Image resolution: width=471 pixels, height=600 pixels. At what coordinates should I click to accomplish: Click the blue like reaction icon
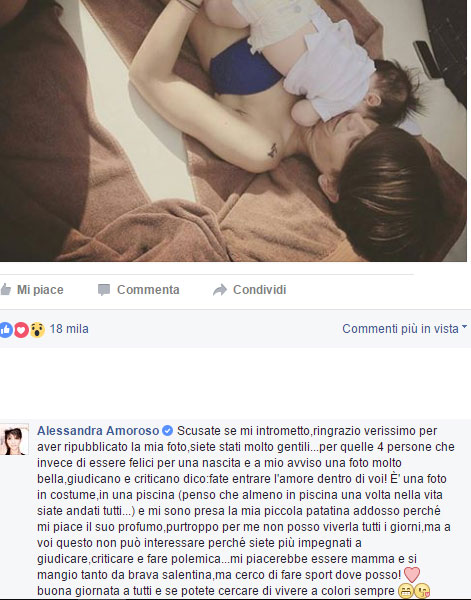point(6,329)
